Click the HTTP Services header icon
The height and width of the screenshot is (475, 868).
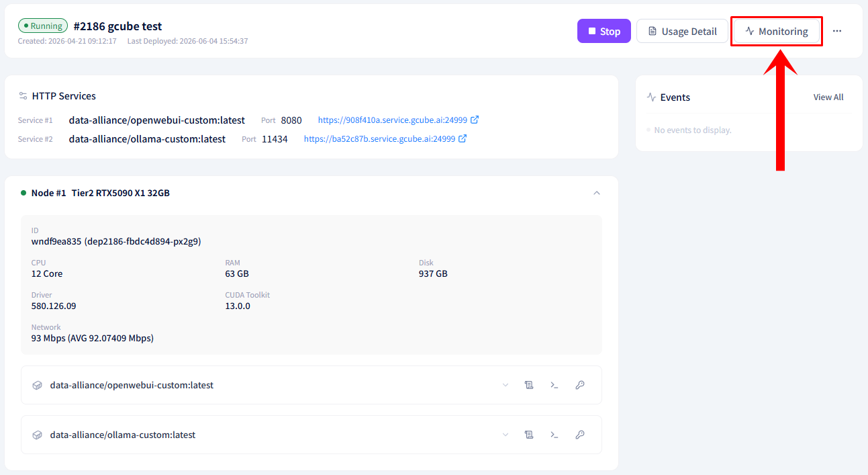pyautogui.click(x=23, y=96)
